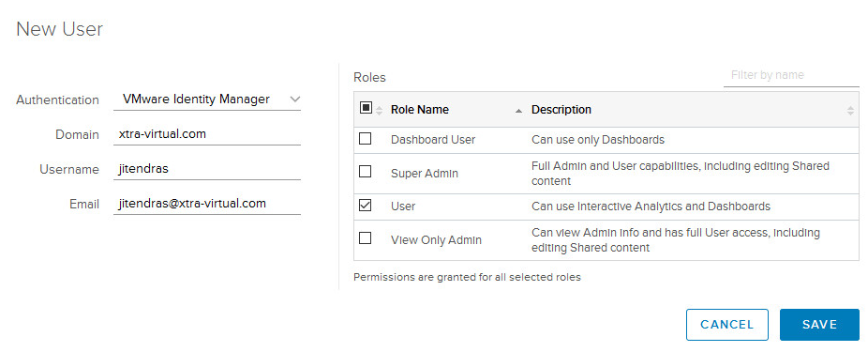
Task: Select the Super Admin role name text
Action: click(x=424, y=174)
